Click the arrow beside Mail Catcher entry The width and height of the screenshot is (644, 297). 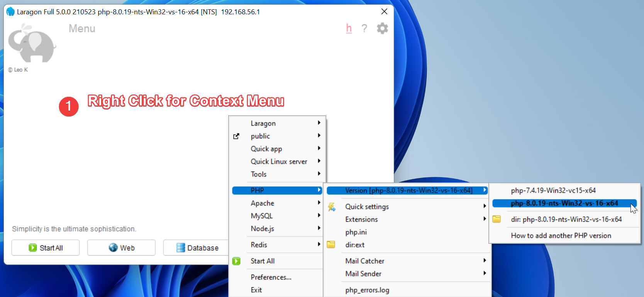[485, 260]
